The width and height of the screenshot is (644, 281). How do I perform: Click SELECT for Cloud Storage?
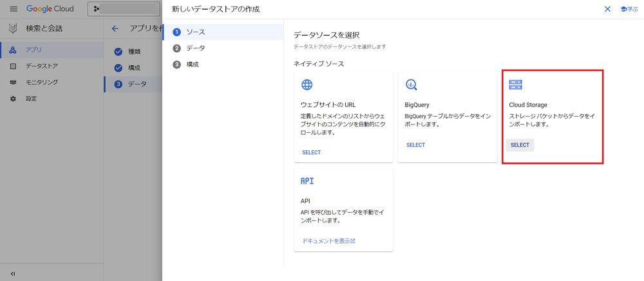[x=520, y=145]
